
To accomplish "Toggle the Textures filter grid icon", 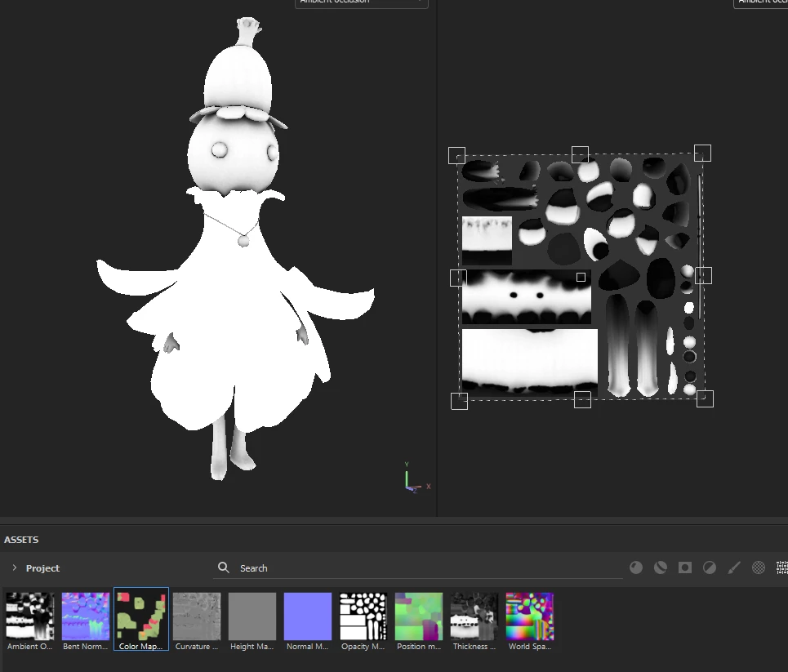I will [782, 567].
